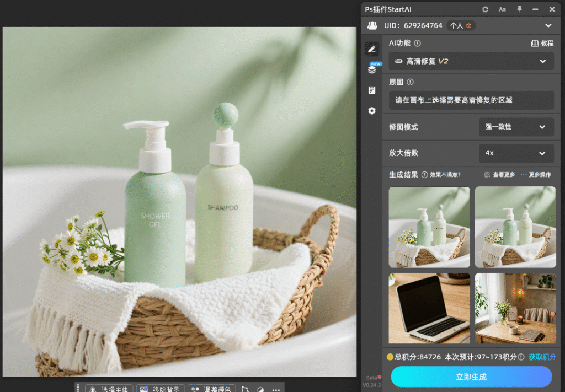Click the 总积分:84726 text
This screenshot has width=565, height=392.
click(418, 357)
